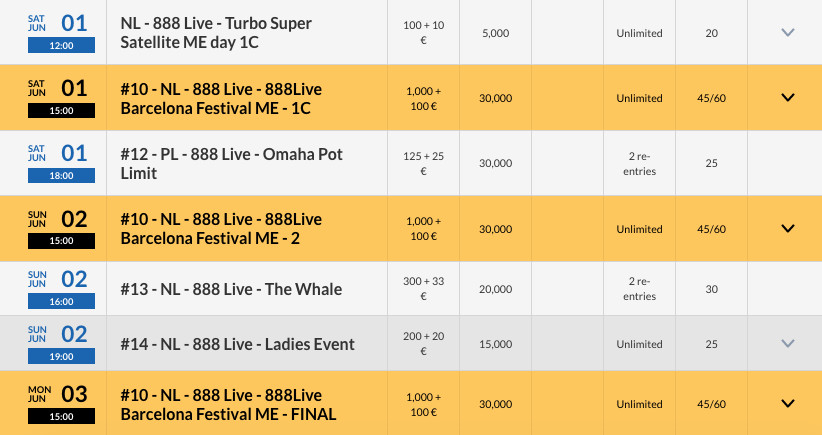Click the Barcelona Festival ME - 1C title
Image resolution: width=822 pixels, height=435 pixels.
(221, 98)
